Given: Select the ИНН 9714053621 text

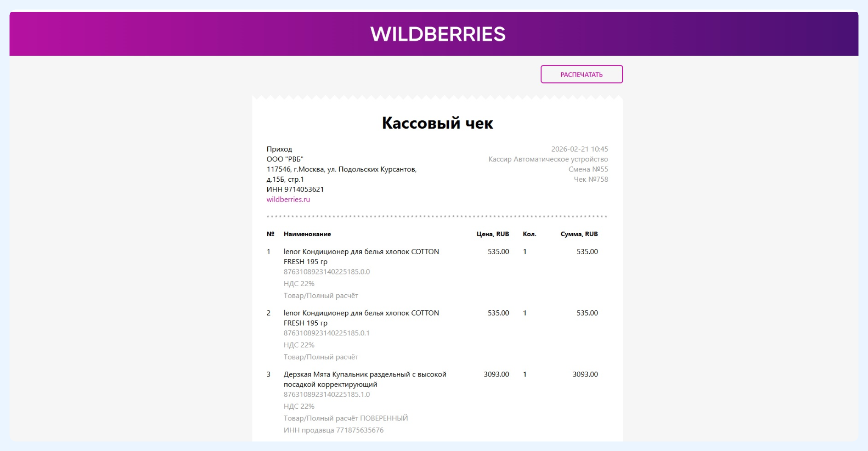Looking at the screenshot, I should (295, 189).
